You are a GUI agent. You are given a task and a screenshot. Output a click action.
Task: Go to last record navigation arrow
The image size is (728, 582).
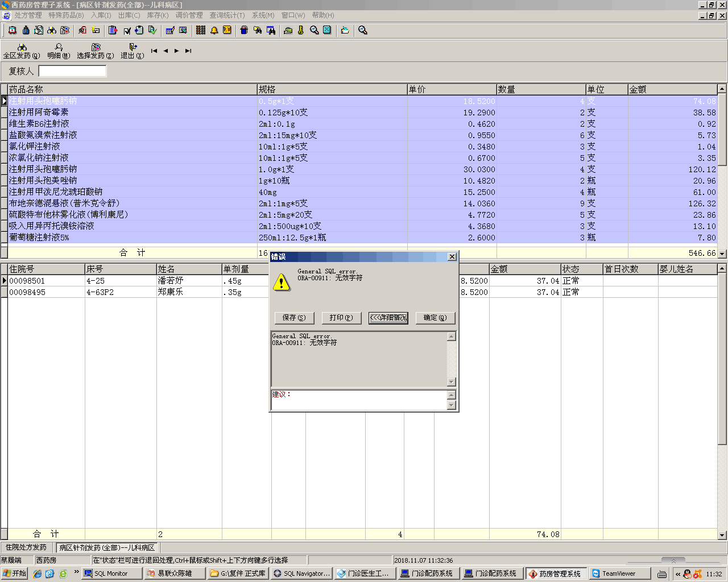[x=188, y=51]
